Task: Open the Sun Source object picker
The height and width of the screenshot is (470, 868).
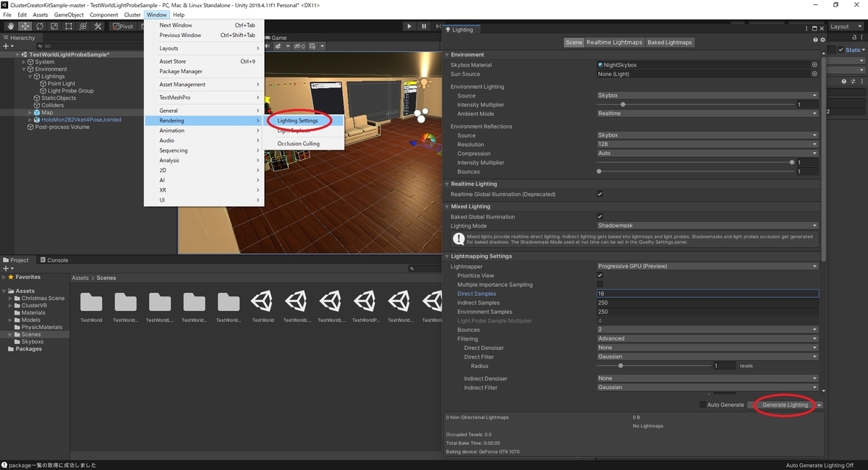Action: (x=814, y=74)
